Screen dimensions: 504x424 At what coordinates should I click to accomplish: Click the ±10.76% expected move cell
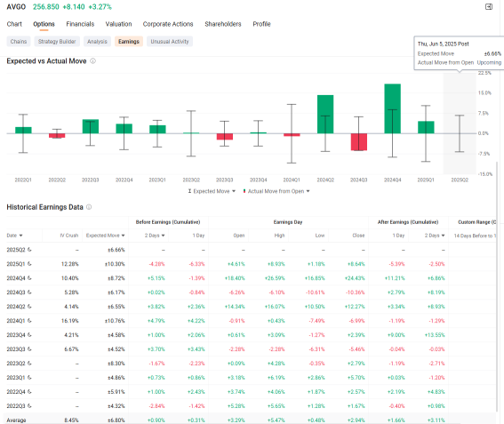(x=115, y=321)
